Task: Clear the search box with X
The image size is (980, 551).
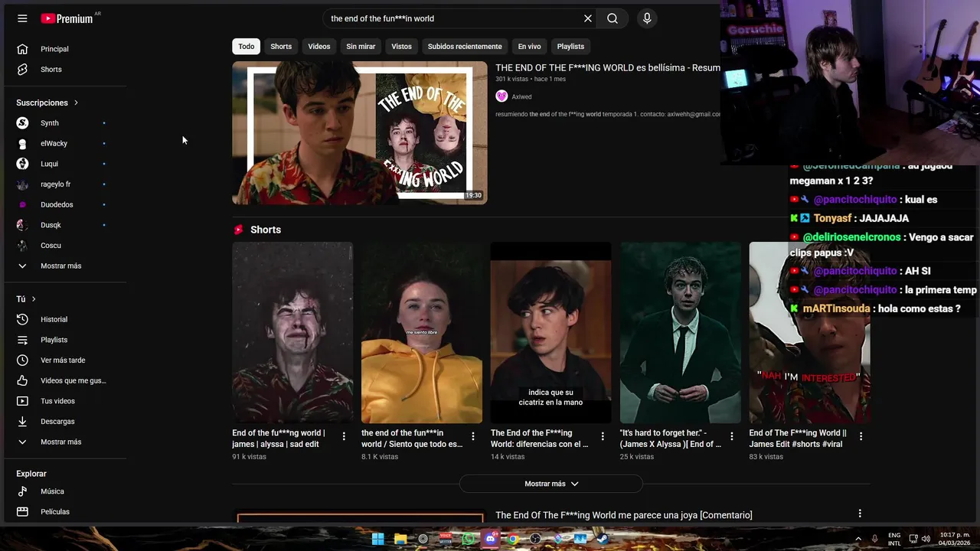Action: 588,18
